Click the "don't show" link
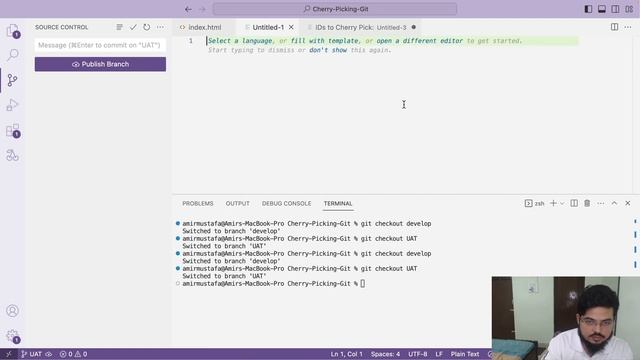Image resolution: width=640 pixels, height=360 pixels. click(x=328, y=50)
